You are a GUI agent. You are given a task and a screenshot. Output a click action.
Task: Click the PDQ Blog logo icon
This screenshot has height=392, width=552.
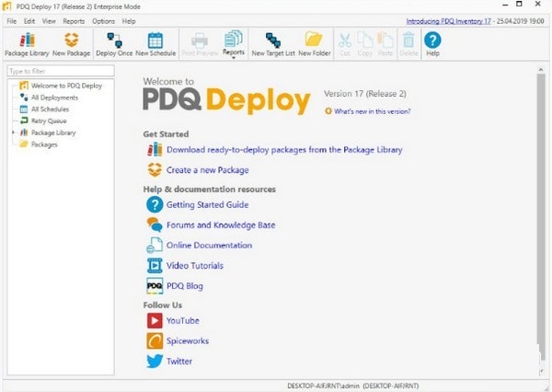155,285
